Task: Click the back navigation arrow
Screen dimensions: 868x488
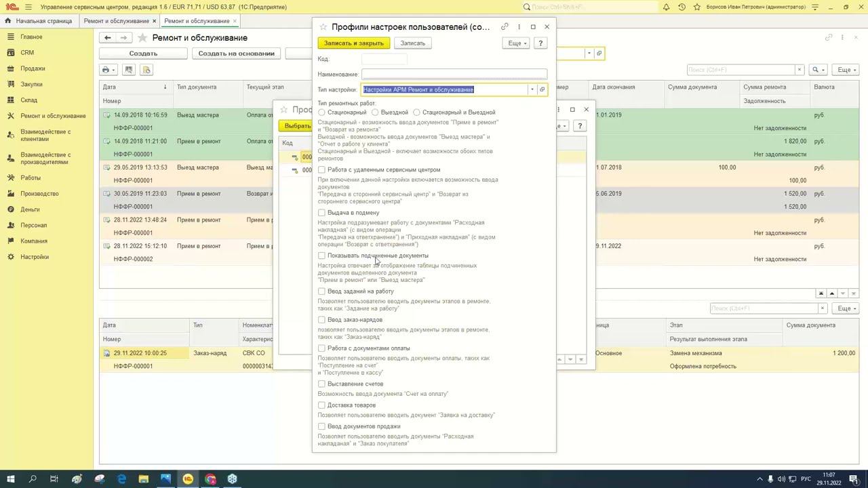Action: pos(107,38)
